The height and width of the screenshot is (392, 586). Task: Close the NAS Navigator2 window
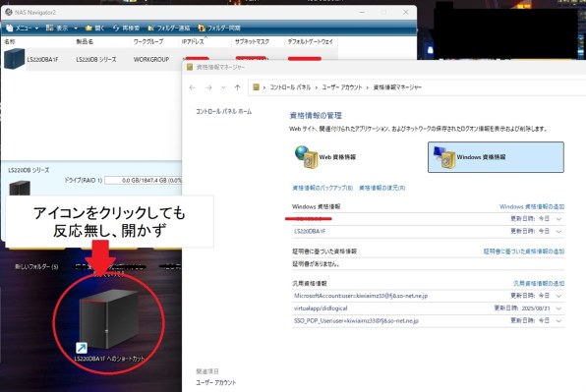tap(405, 13)
